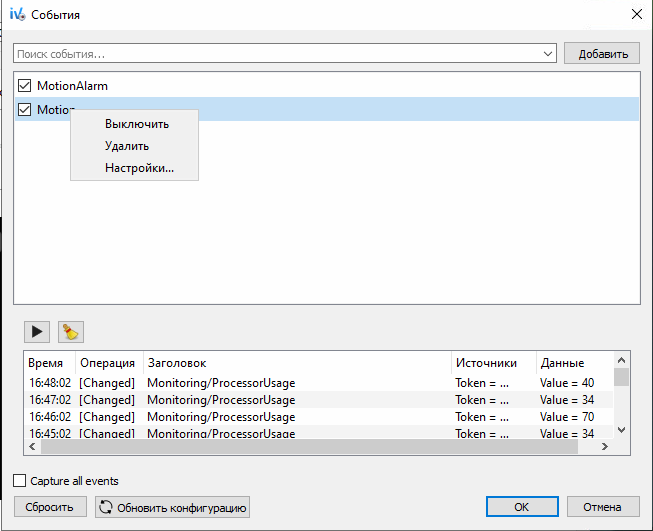Select log row with time 16:47:02
Image resolution: width=653 pixels, height=531 pixels.
pos(319,400)
